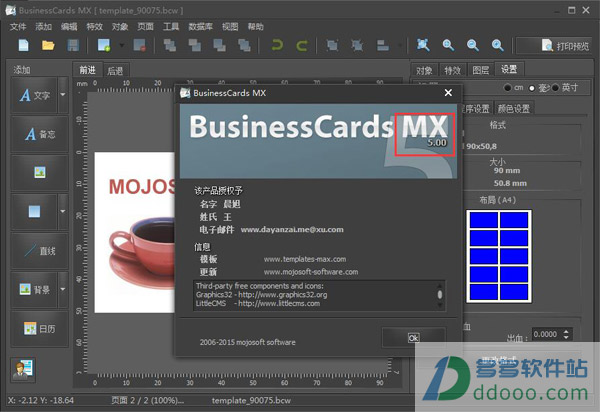
Task: Click the Undo arrow icon
Action: (x=277, y=45)
